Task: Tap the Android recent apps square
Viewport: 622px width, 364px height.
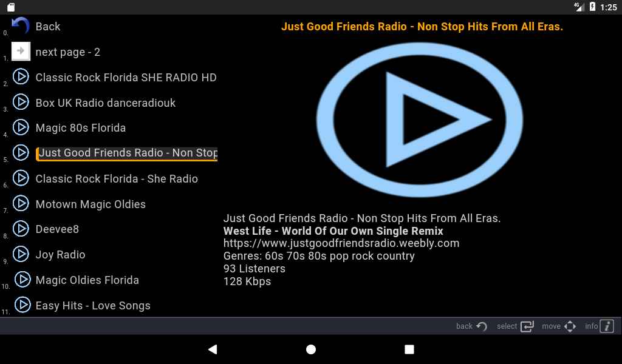Action: point(409,349)
